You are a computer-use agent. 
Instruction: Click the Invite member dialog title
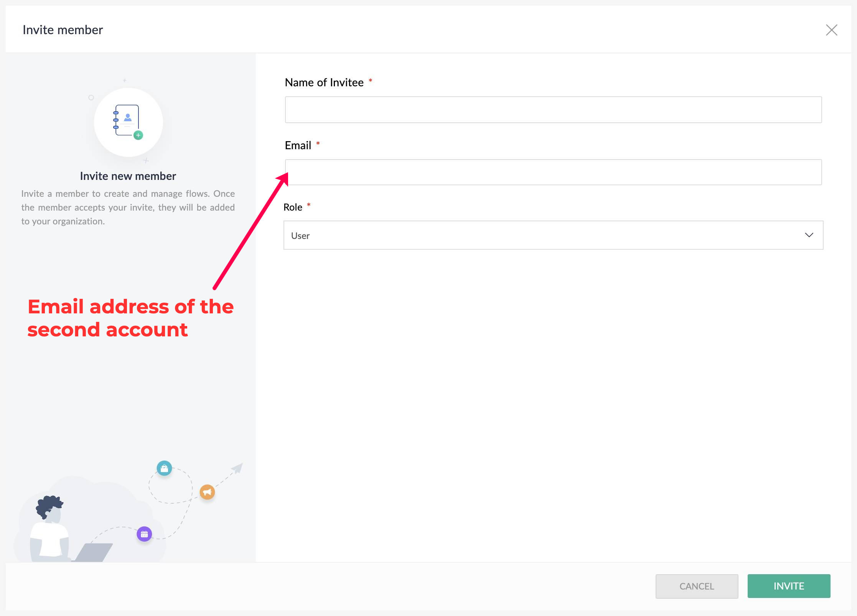click(63, 30)
